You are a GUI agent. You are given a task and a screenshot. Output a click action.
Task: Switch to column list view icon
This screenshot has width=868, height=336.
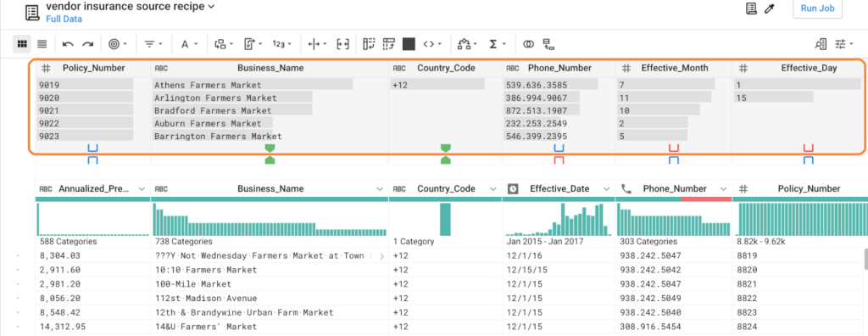click(42, 43)
